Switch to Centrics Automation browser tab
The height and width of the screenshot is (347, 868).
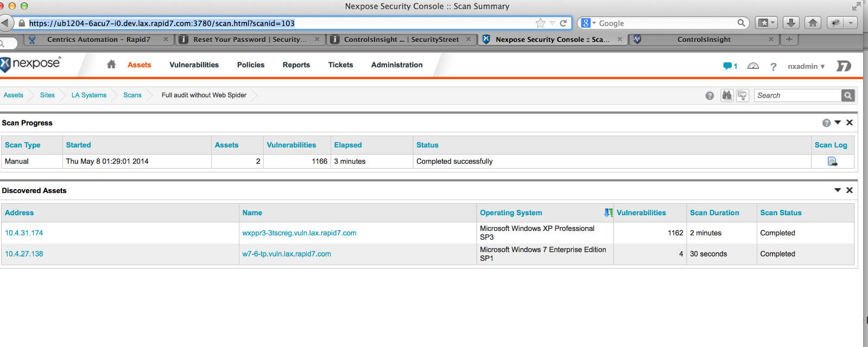click(98, 40)
